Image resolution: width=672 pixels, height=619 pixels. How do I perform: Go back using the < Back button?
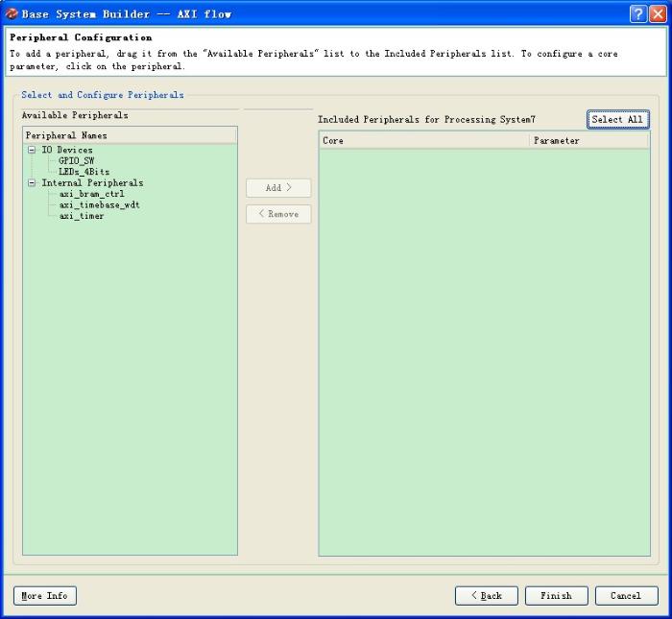(x=486, y=596)
